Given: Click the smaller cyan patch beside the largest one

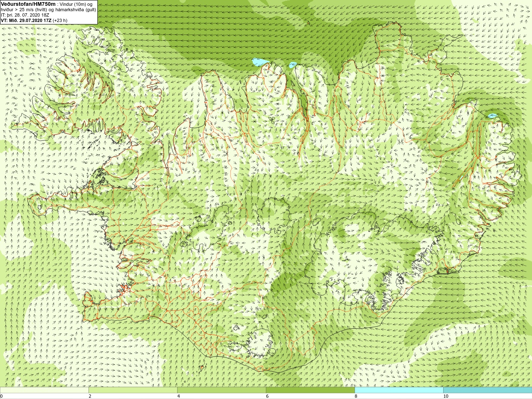Looking at the screenshot, I should tap(293, 65).
